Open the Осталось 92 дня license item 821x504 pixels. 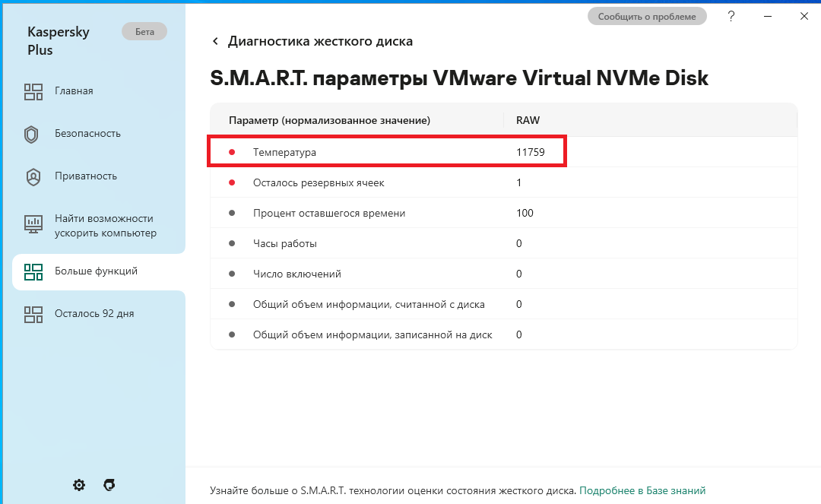(94, 313)
